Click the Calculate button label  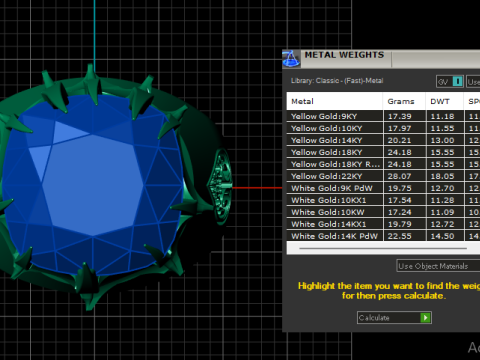(374, 318)
